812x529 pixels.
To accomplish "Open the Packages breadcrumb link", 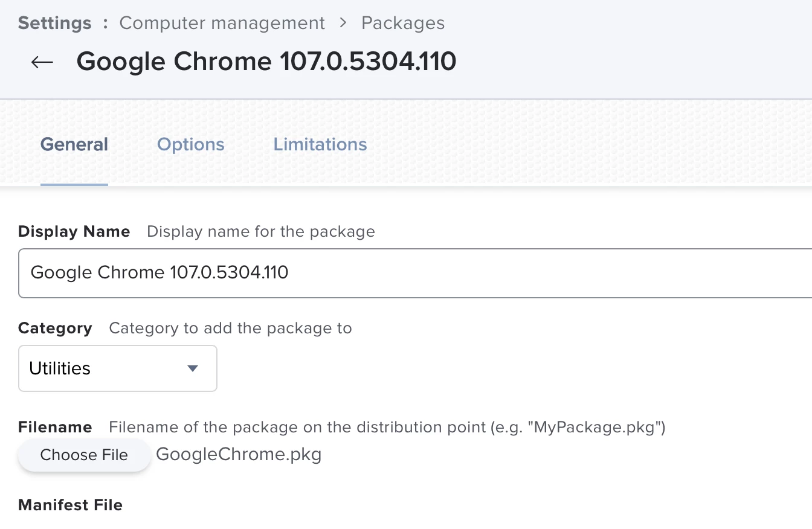I will click(x=403, y=23).
